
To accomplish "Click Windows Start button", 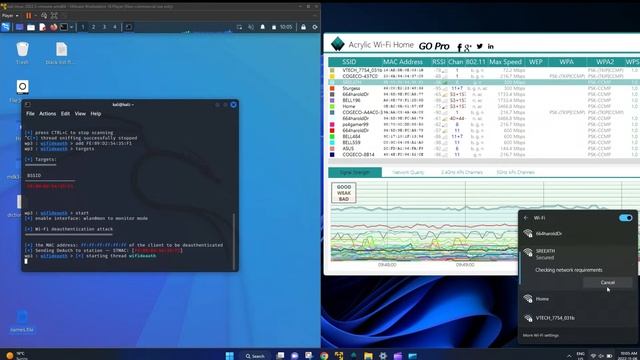I will coord(230,356).
